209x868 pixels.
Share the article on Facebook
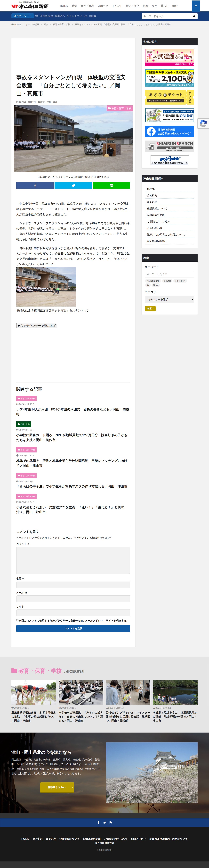[35, 186]
